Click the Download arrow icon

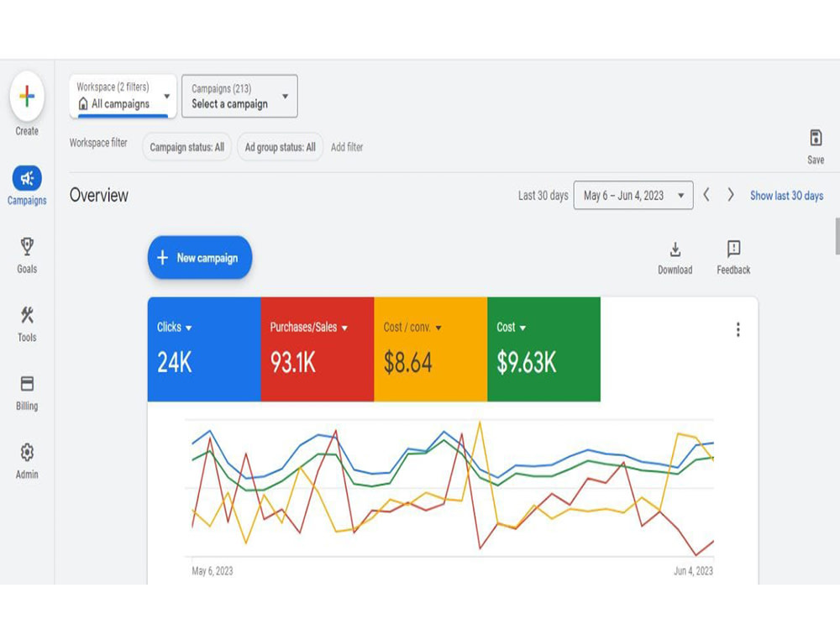click(x=675, y=249)
